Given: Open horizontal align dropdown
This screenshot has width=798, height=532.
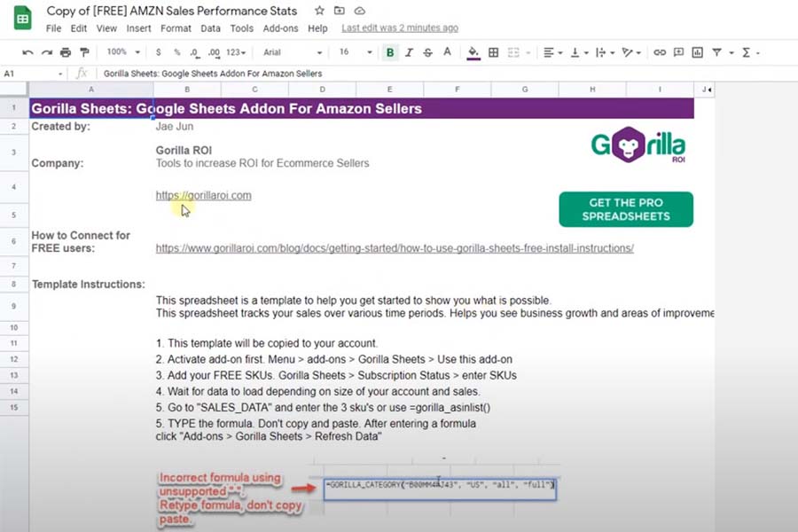Looking at the screenshot, I should [x=552, y=52].
